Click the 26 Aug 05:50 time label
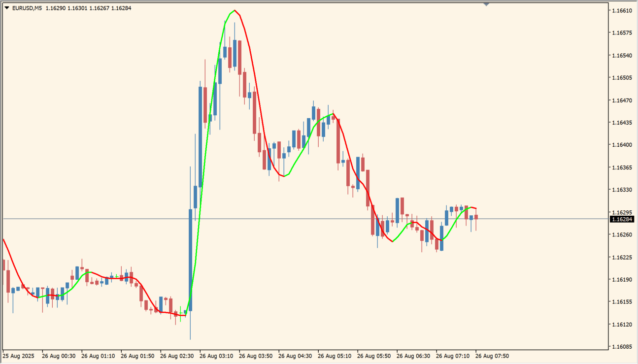This screenshot has width=638, height=364. pyautogui.click(x=374, y=356)
